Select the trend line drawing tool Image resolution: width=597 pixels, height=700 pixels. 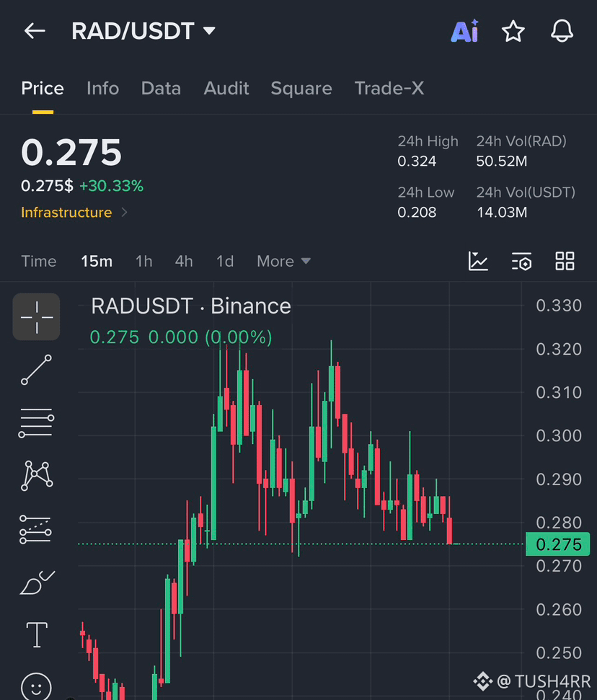(36, 370)
